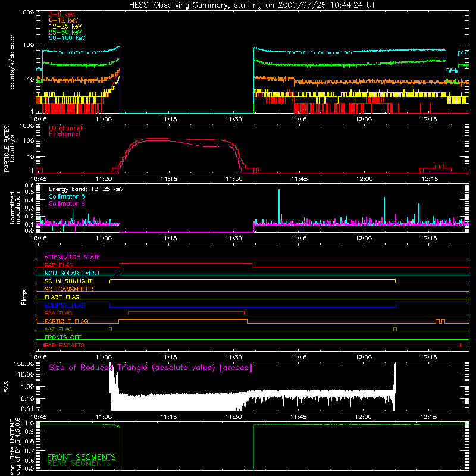Select the 50-100 keV legend label
Screen dimensions: 476x476
67,38
